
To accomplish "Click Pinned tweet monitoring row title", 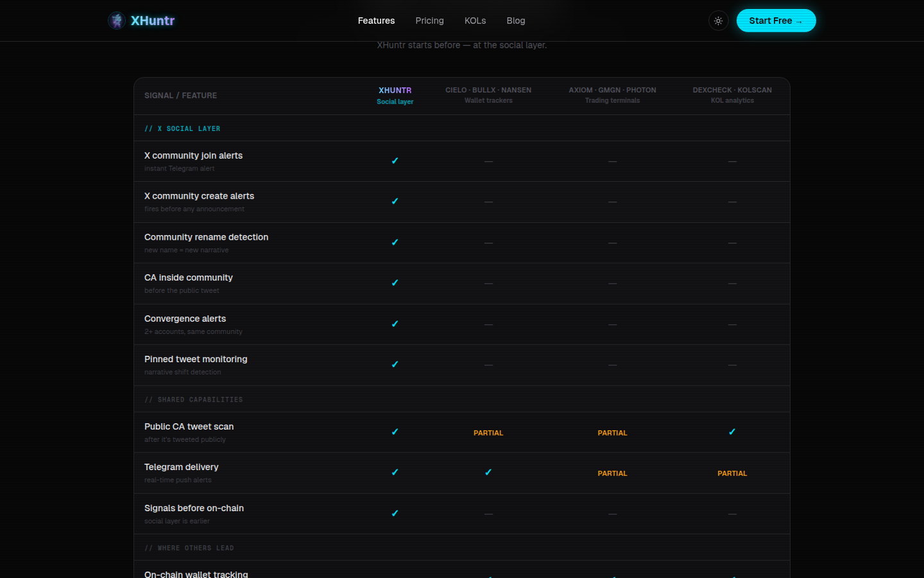I will tap(196, 359).
